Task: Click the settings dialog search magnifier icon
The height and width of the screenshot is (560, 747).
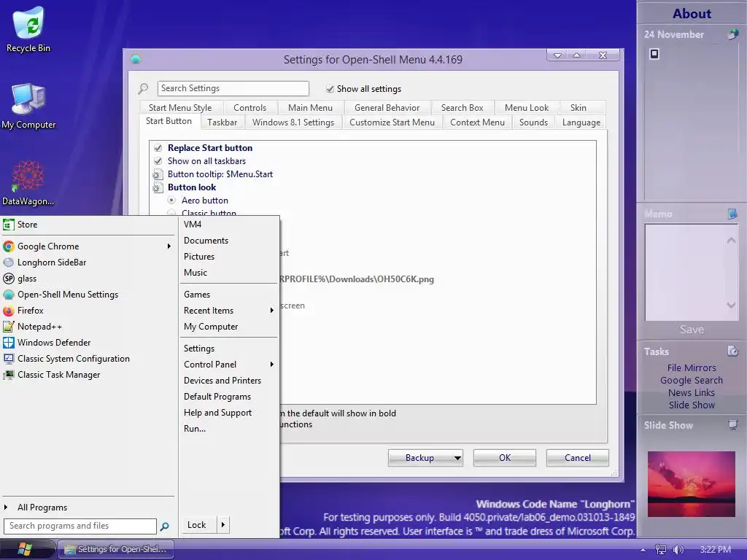Action: [143, 88]
